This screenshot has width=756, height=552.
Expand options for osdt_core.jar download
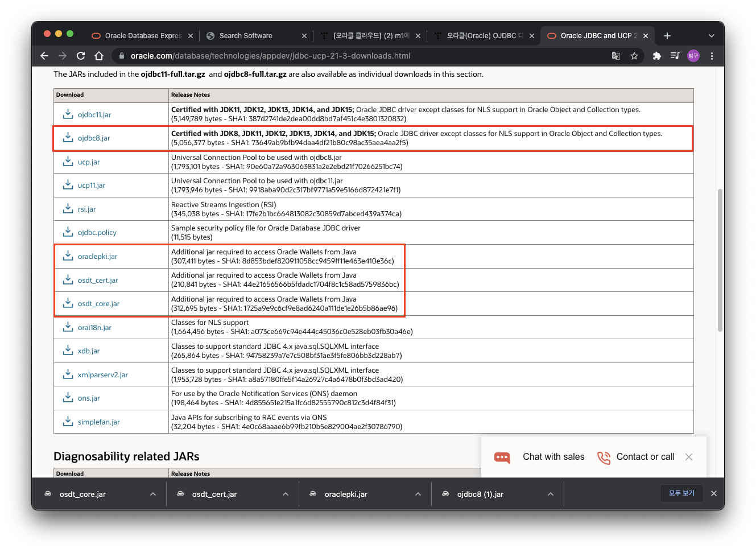(x=153, y=494)
